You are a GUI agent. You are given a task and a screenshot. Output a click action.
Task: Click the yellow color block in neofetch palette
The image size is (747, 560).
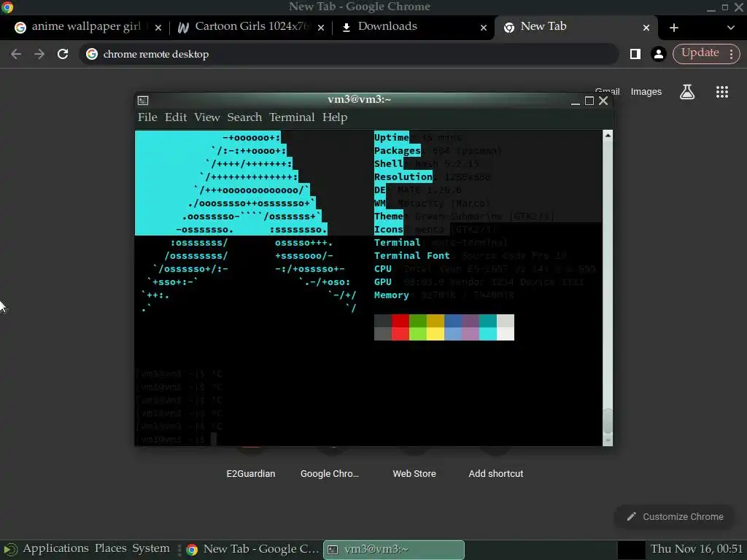(436, 327)
